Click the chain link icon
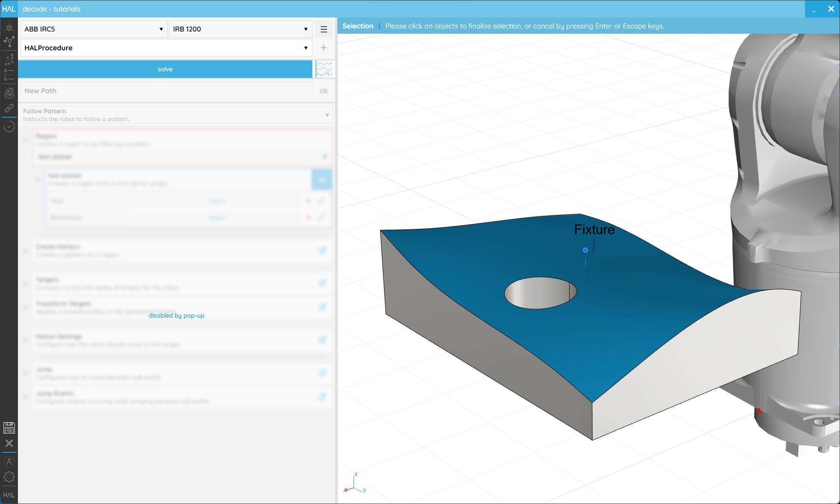840x504 pixels. [9, 108]
